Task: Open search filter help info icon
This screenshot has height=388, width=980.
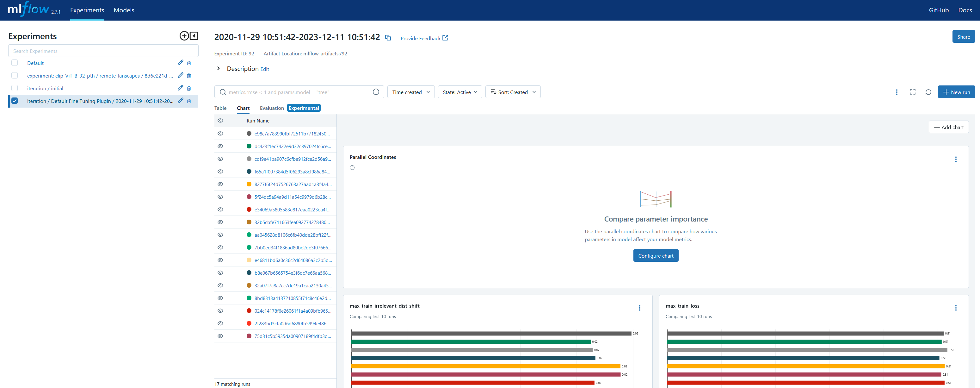Action: click(x=376, y=92)
